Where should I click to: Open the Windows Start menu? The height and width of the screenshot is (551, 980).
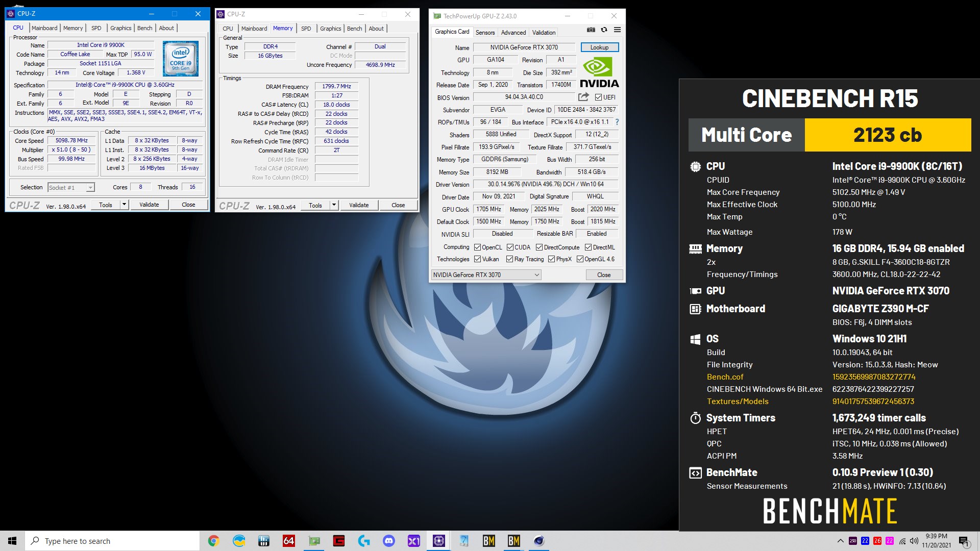click(x=12, y=541)
